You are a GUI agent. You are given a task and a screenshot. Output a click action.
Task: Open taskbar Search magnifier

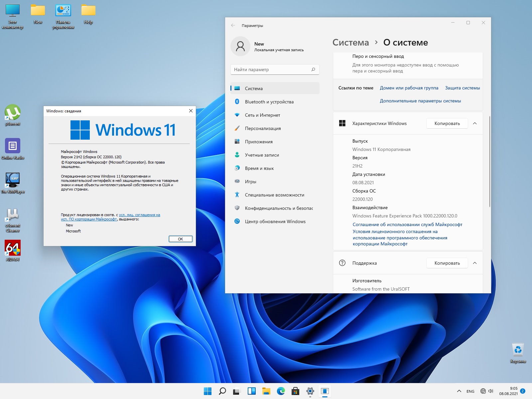coord(222,391)
